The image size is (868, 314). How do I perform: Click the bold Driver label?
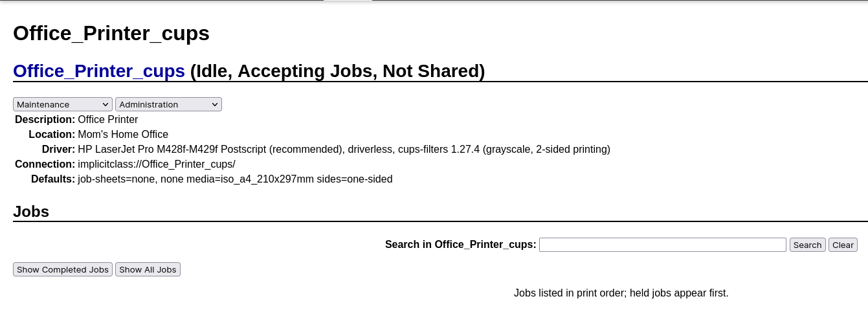click(x=58, y=150)
